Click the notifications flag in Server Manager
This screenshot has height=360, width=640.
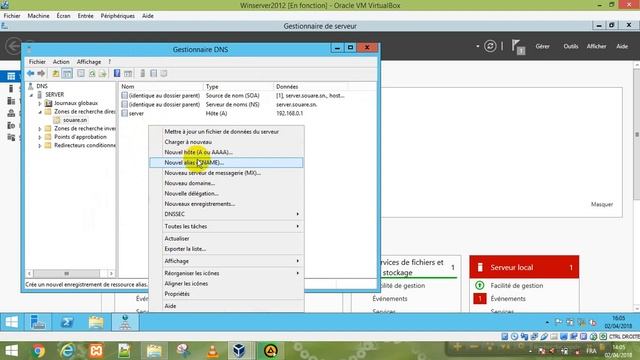(x=518, y=47)
